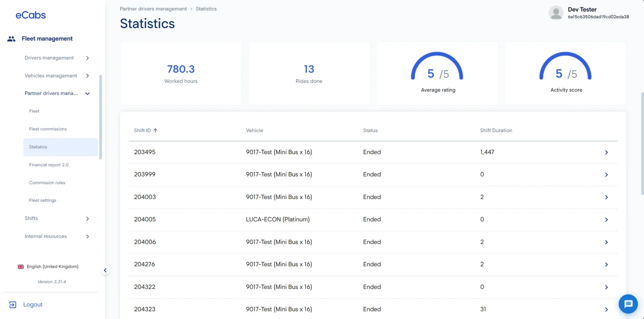Open details arrow for shift 204322

pos(606,287)
